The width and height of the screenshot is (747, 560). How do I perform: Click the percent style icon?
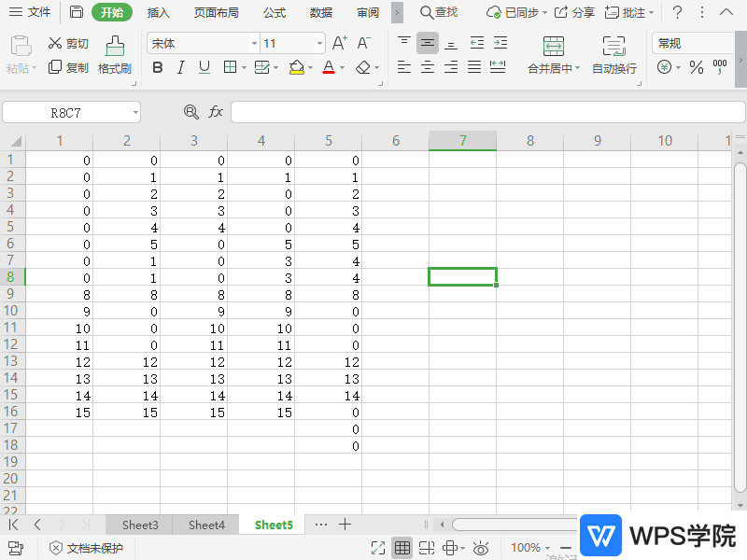coord(697,67)
